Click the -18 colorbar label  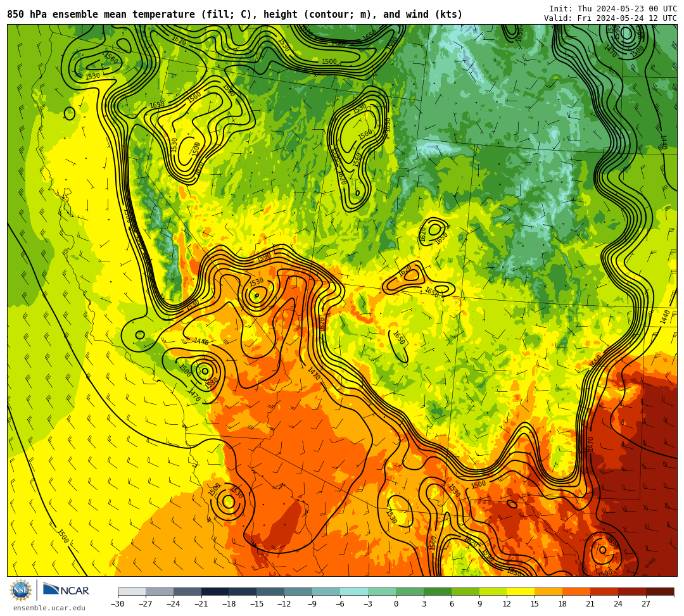229,604
